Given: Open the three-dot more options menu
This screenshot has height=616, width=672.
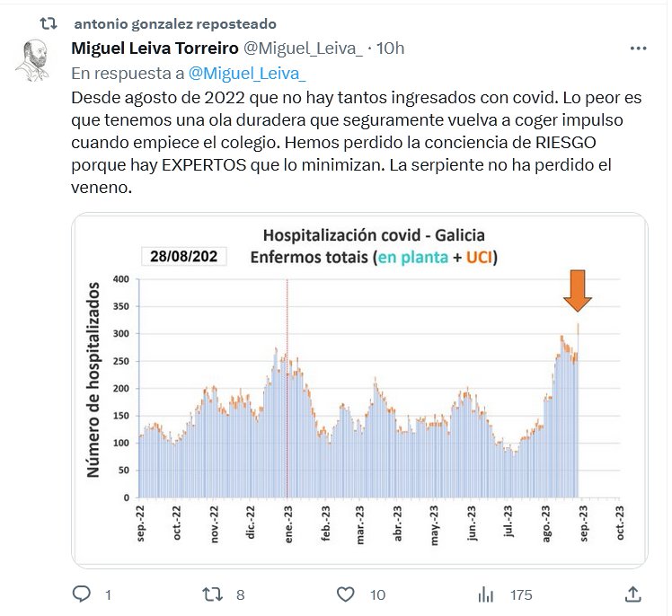Looking at the screenshot, I should (x=638, y=48).
